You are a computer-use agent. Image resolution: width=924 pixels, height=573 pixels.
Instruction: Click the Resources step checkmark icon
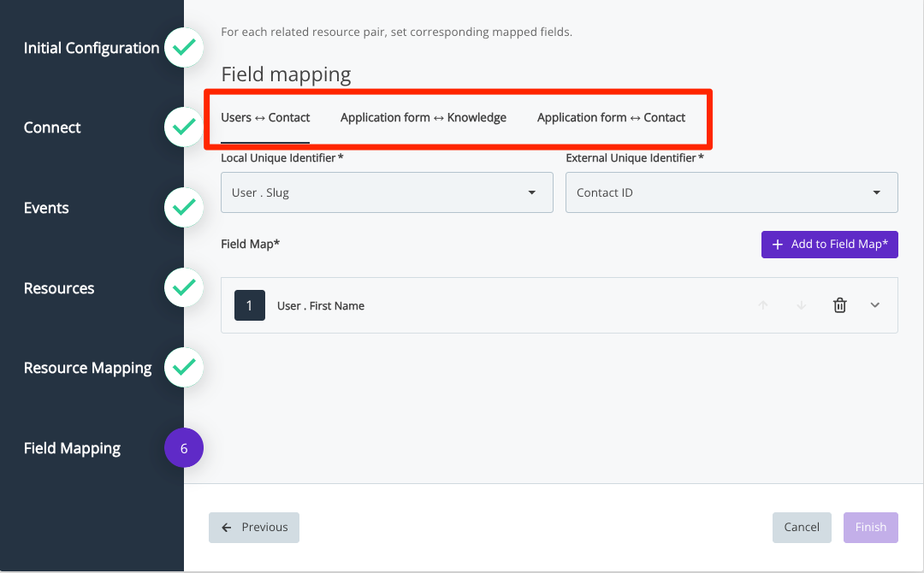(183, 288)
